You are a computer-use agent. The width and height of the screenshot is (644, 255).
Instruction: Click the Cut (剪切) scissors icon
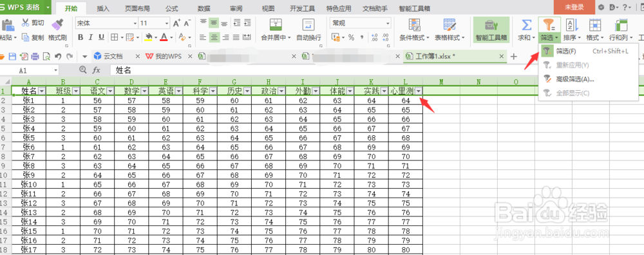[26, 23]
